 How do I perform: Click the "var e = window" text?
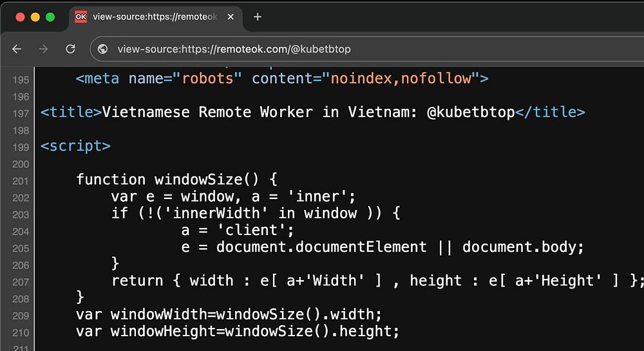coord(173,196)
